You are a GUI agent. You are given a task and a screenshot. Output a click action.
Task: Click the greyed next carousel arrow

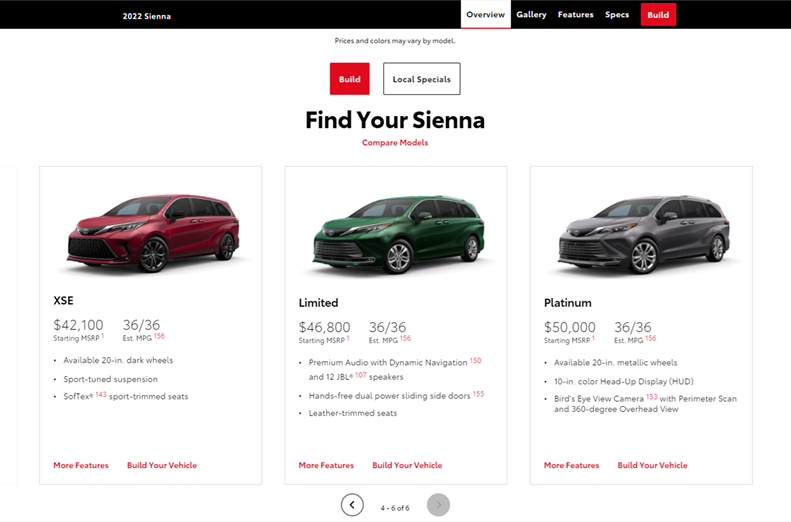(x=438, y=505)
